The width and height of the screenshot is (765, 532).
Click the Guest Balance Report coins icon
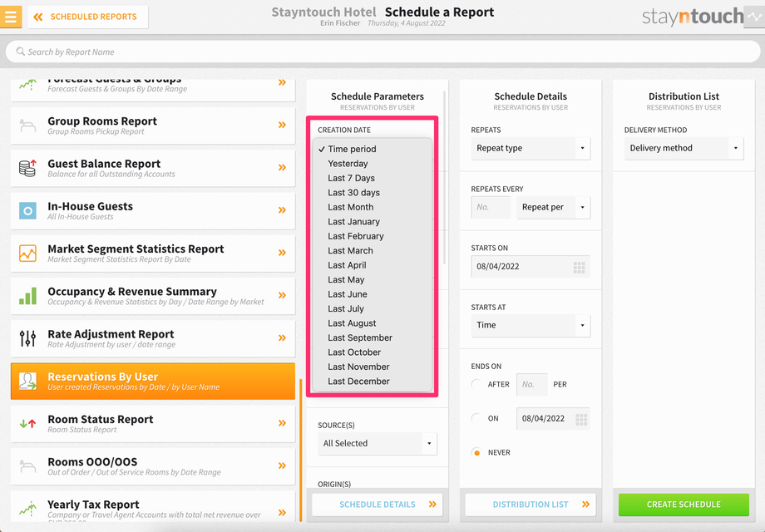coord(27,168)
